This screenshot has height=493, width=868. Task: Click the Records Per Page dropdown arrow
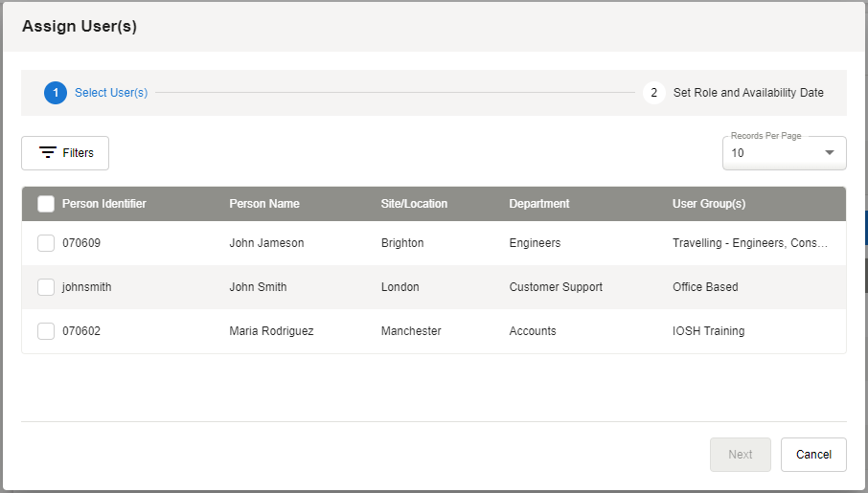[x=830, y=153]
